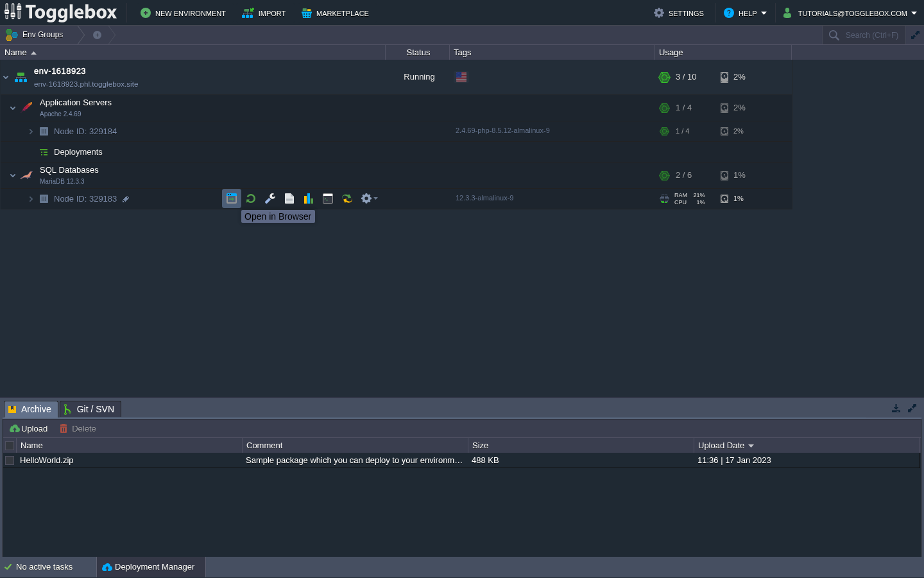This screenshot has width=924, height=578.
Task: Open additional gear menu for node 329183
Action: tap(369, 198)
